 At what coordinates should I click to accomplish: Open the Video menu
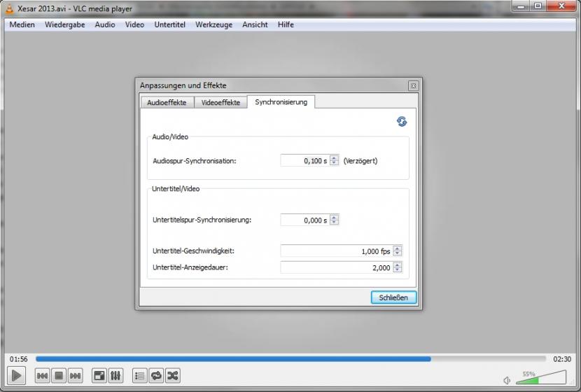tap(134, 24)
